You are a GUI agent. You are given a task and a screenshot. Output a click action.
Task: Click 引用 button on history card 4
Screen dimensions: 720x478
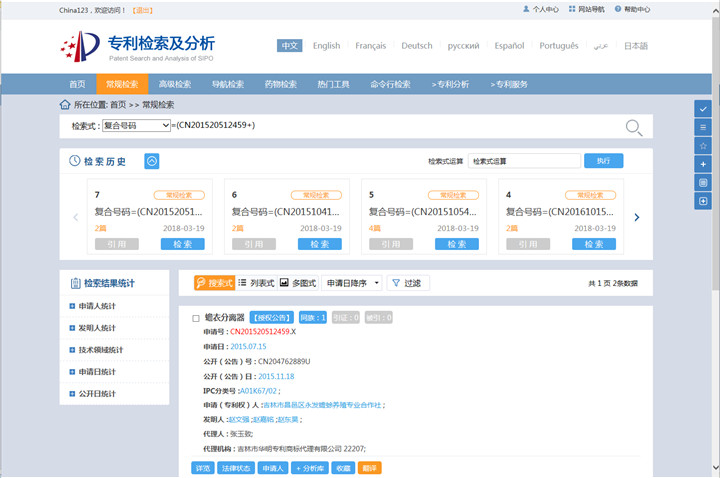(x=528, y=244)
